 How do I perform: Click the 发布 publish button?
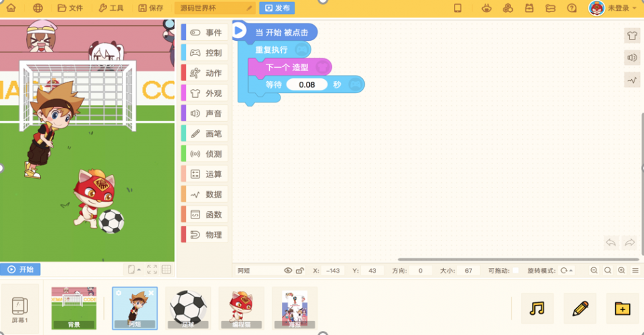(277, 8)
